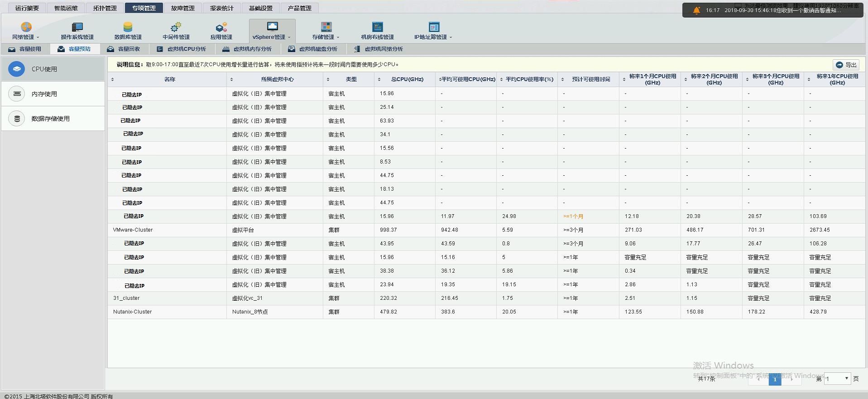
Task: Select the 中间件管理 middleware gear icon
Action: 176,28
